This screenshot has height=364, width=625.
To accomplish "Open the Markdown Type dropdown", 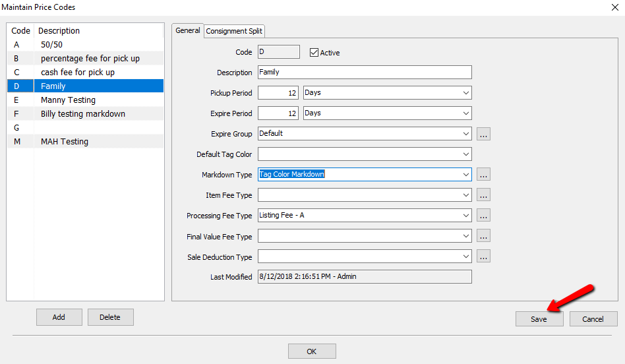I will 465,175.
